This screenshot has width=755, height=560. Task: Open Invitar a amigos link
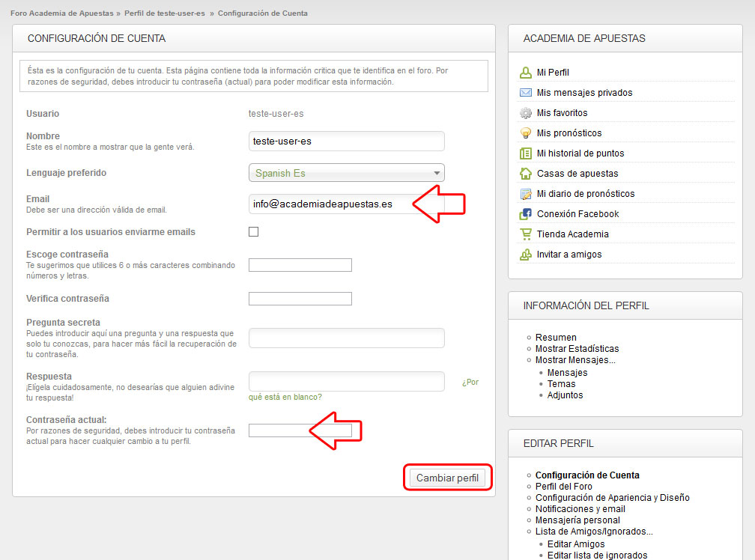568,255
